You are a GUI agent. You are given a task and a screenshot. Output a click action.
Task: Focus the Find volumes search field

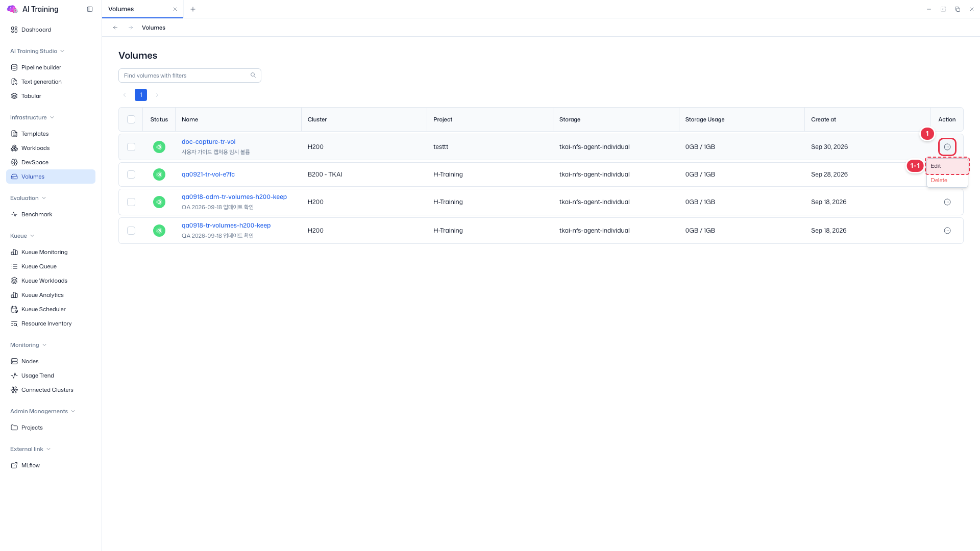(x=190, y=76)
